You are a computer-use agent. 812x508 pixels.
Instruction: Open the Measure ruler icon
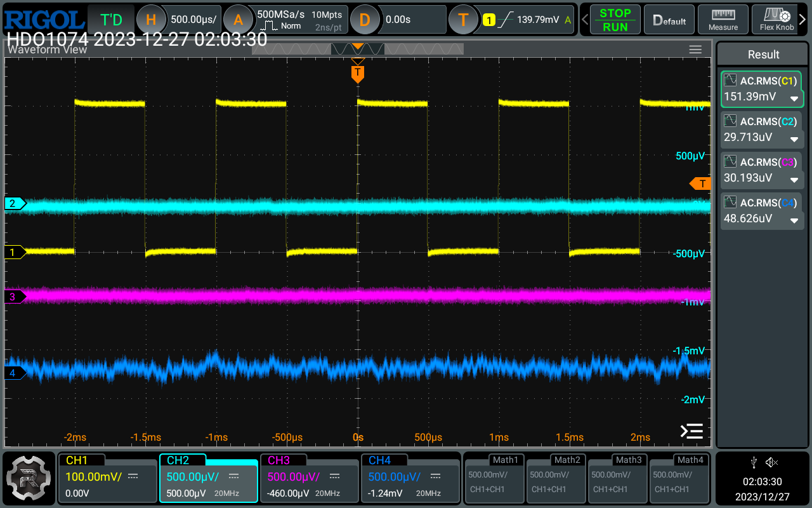click(x=723, y=20)
